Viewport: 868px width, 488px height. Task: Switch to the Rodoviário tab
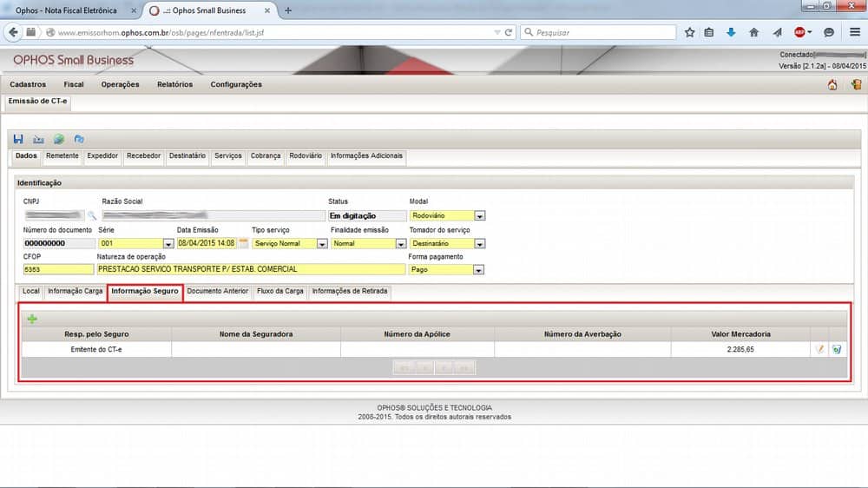(x=306, y=156)
